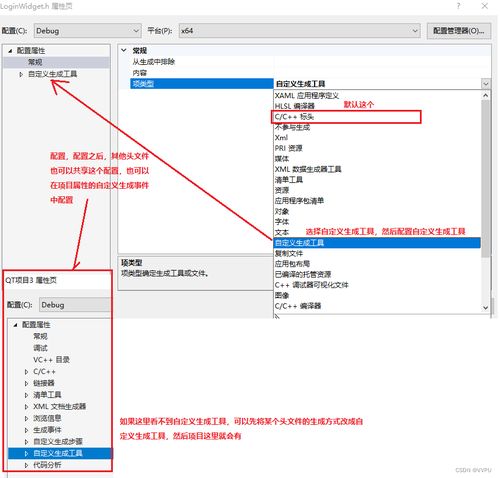
Task: Expand the 自定义生成工具 tree node arrow
Action: [21, 74]
